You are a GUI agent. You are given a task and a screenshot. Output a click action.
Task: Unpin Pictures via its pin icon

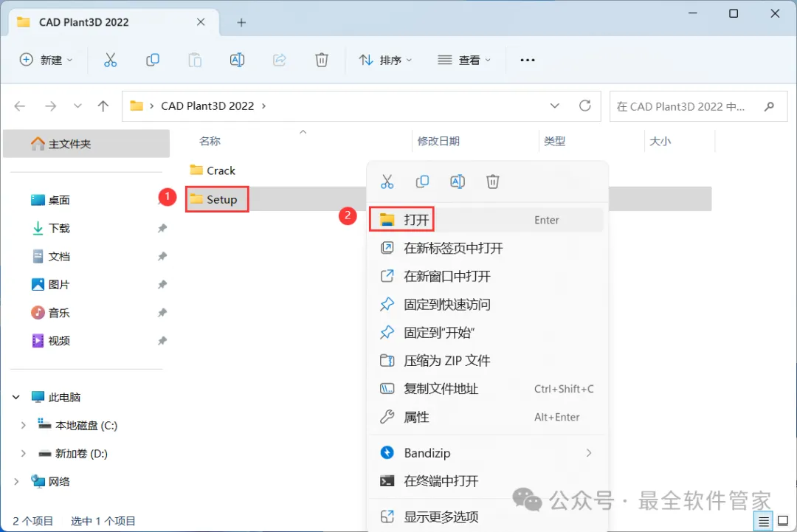click(x=162, y=285)
